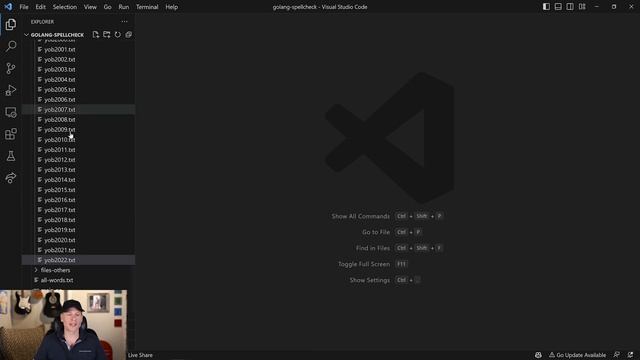This screenshot has height=360, width=640.
Task: Open the View menu
Action: coord(90,7)
